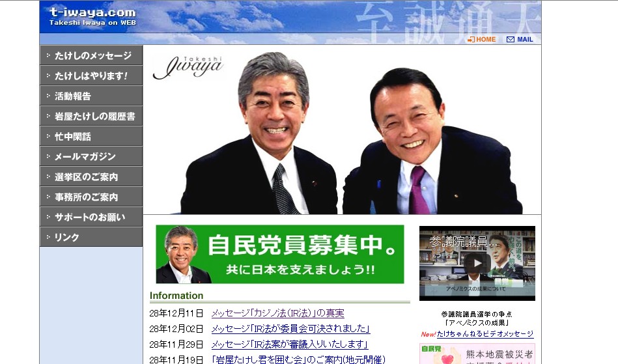
Task: Open the たけしのメッセージ menu item
Action: click(91, 55)
